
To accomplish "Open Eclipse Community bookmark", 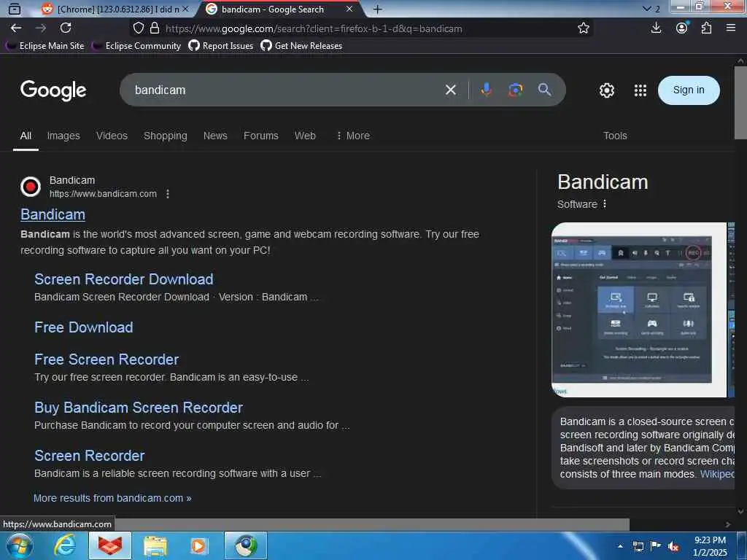I will (136, 46).
